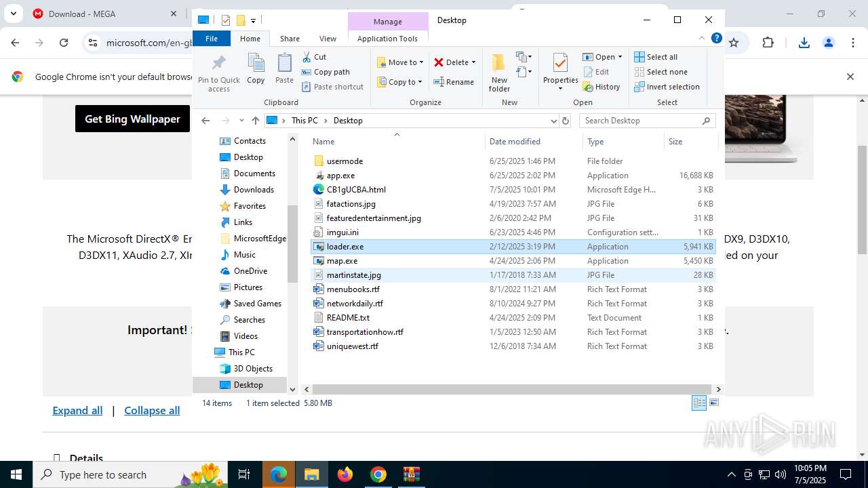868x488 pixels.
Task: Click the Copy icon in Clipboard group
Action: 256,69
